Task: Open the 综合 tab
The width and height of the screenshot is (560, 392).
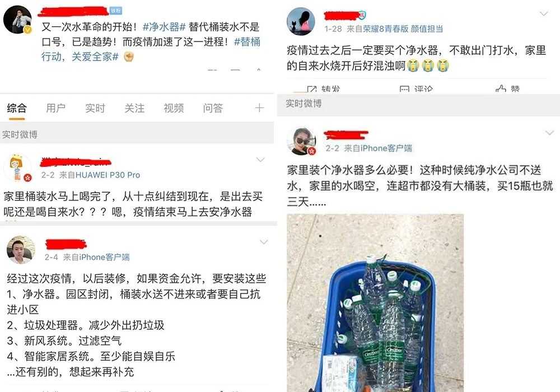Action: [x=16, y=108]
